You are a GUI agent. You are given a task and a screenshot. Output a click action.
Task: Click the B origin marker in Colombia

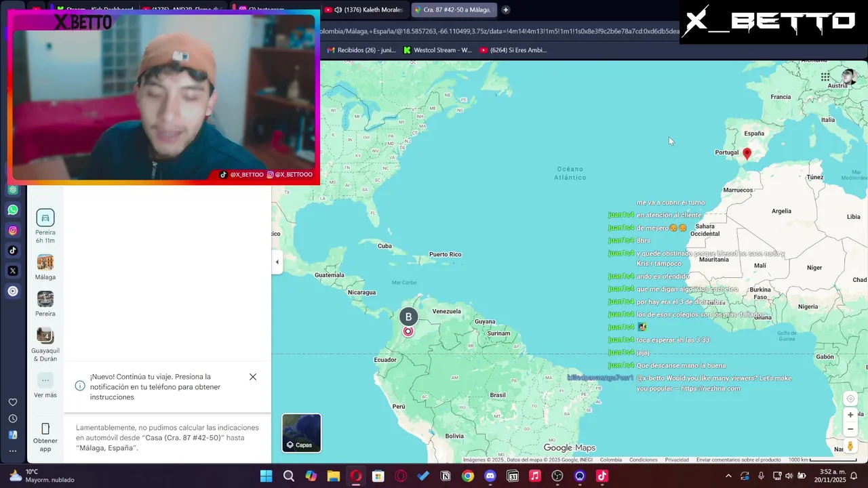coord(408,317)
